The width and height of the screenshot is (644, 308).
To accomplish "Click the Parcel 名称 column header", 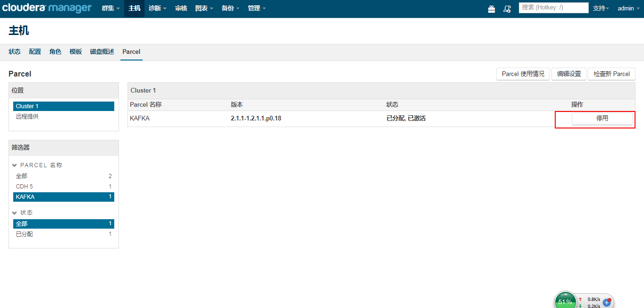I will [x=145, y=105].
